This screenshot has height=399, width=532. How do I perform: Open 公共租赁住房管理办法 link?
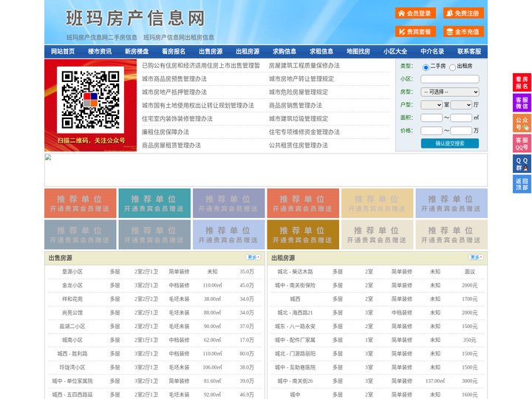(x=299, y=146)
